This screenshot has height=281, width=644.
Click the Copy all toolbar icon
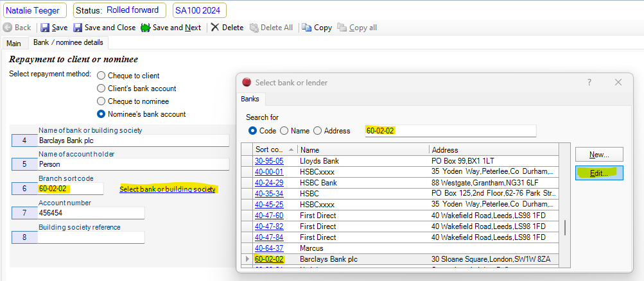click(342, 28)
